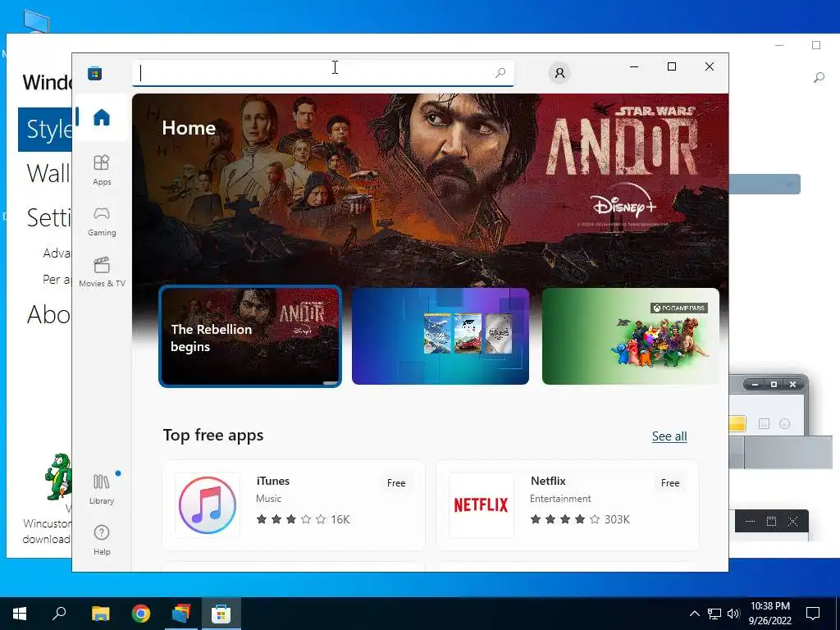
Task: Click Netflix star rating 303K
Action: point(580,519)
